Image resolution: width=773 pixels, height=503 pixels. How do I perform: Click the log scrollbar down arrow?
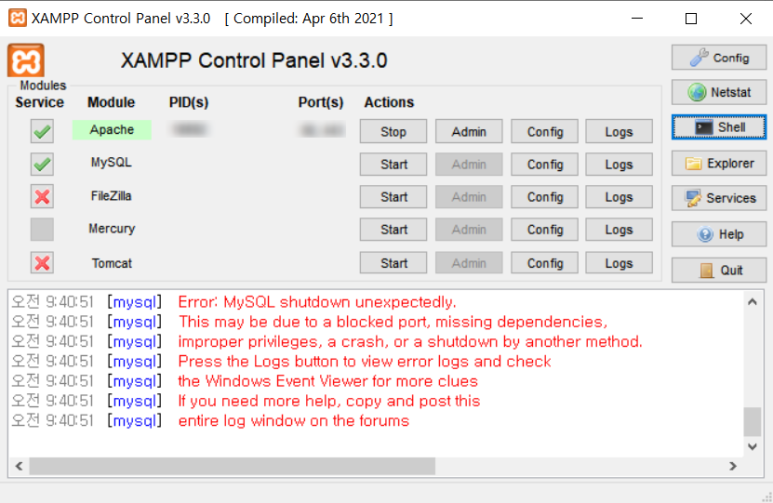[x=752, y=446]
